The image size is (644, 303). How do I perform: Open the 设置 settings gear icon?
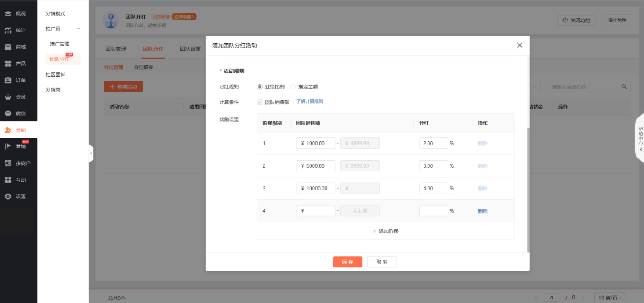(8, 196)
